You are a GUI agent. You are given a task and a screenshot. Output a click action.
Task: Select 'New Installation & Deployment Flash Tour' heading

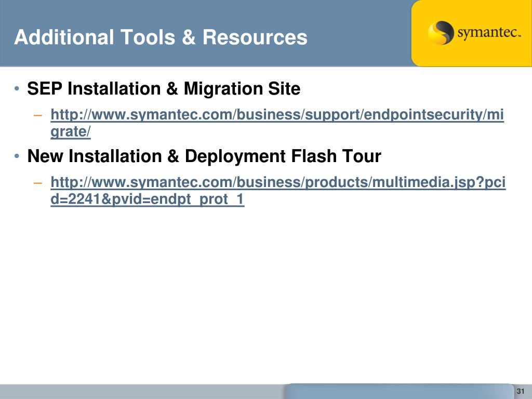point(204,156)
